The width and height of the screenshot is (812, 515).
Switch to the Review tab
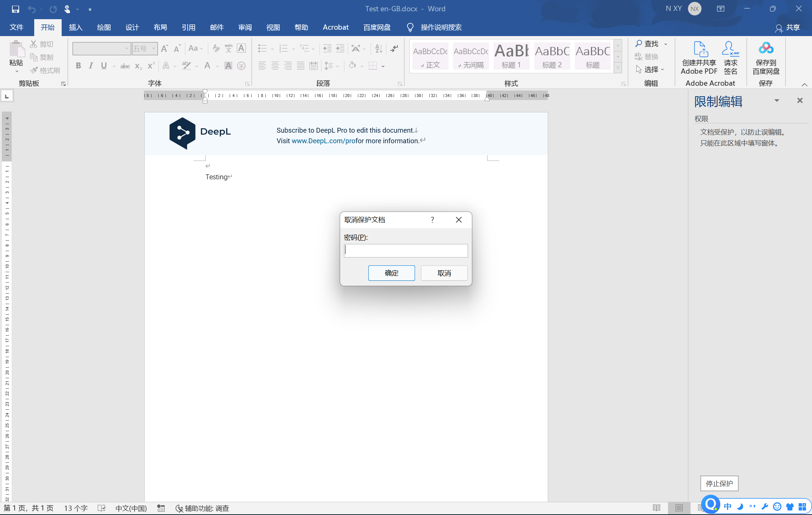click(x=245, y=27)
